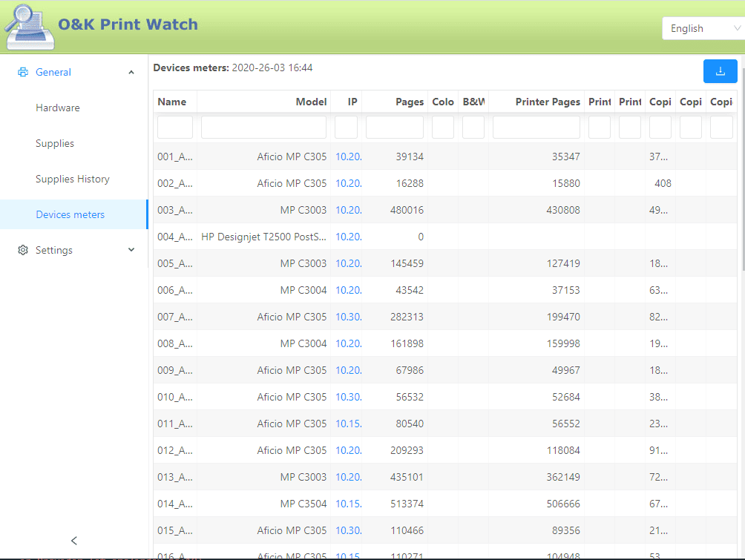745x560 pixels.
Task: Sort table by Model column header
Action: (x=311, y=102)
